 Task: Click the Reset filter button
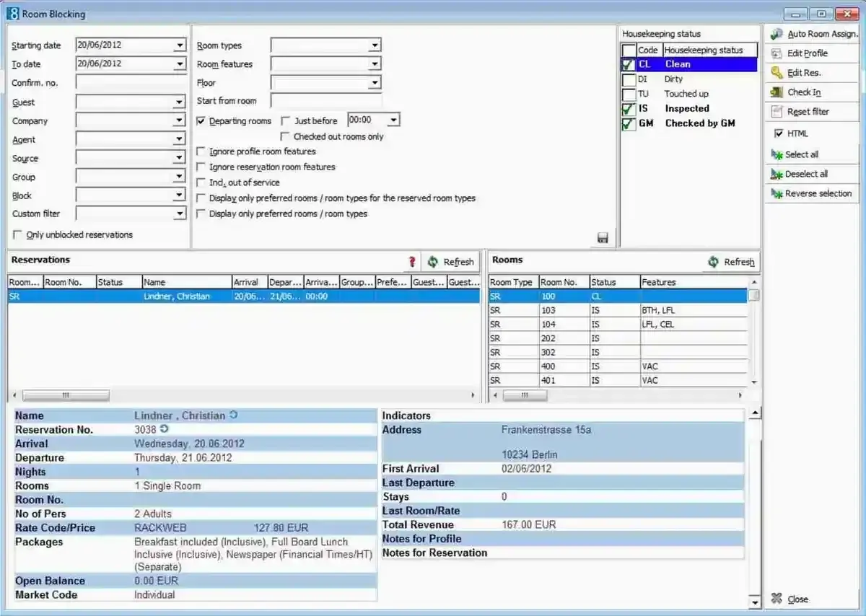pos(812,112)
